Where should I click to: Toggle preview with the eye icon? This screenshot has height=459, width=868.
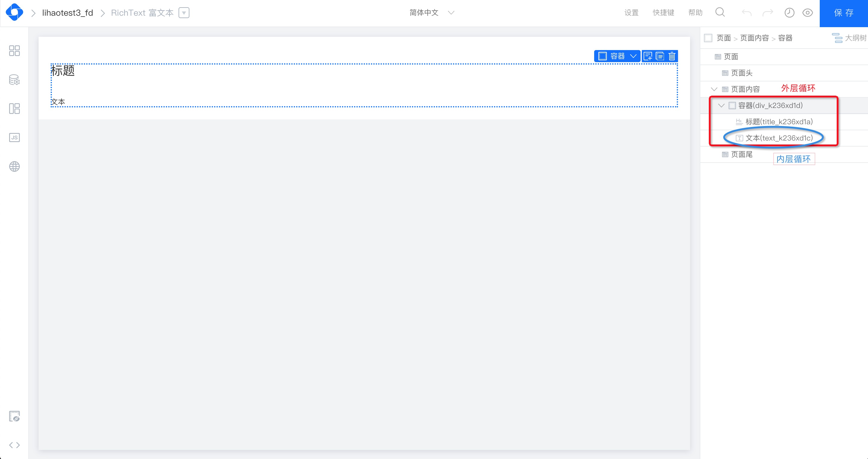tap(808, 13)
